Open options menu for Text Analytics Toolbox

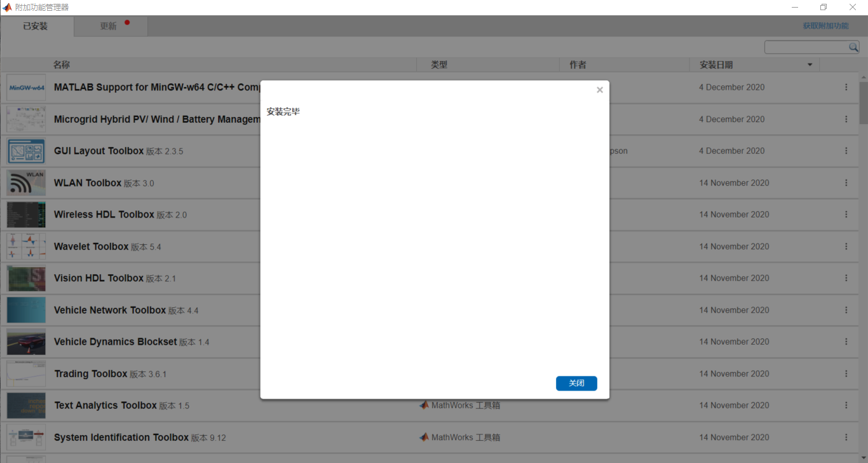click(x=846, y=405)
